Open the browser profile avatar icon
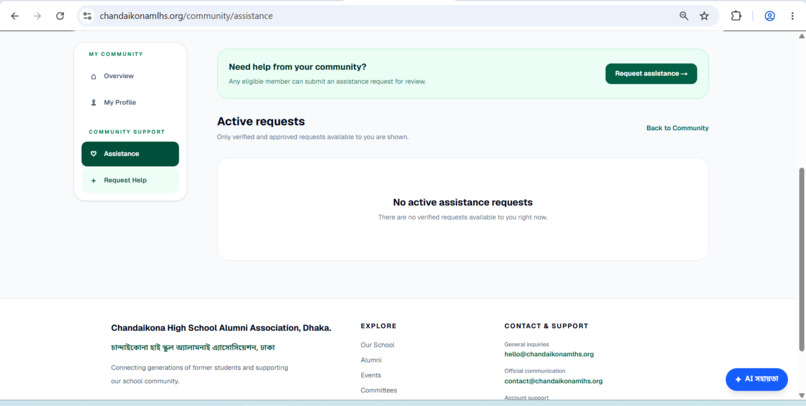The height and width of the screenshot is (406, 806). (770, 16)
